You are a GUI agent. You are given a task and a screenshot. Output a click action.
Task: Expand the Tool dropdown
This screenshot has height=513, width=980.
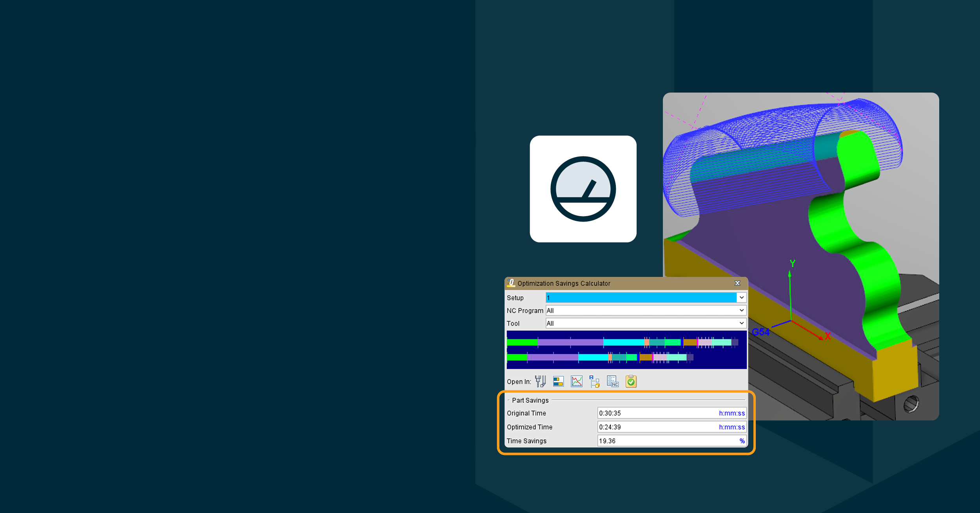pos(741,323)
